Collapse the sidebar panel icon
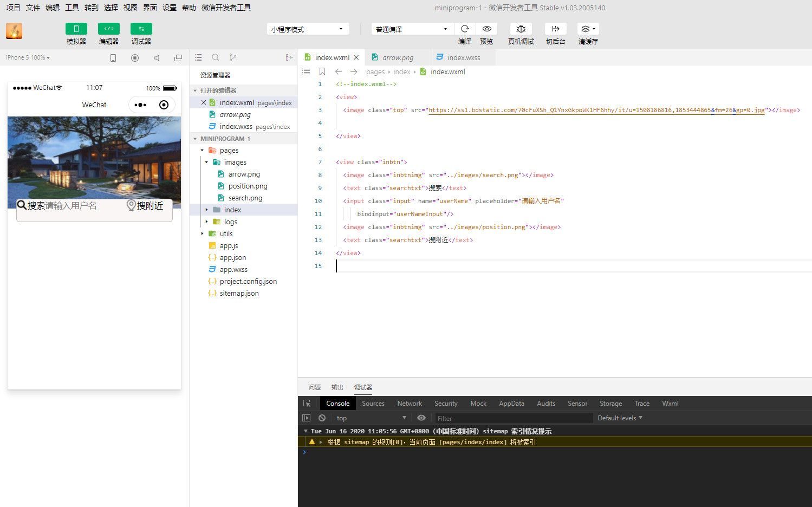The height and width of the screenshot is (507, 812). point(289,57)
